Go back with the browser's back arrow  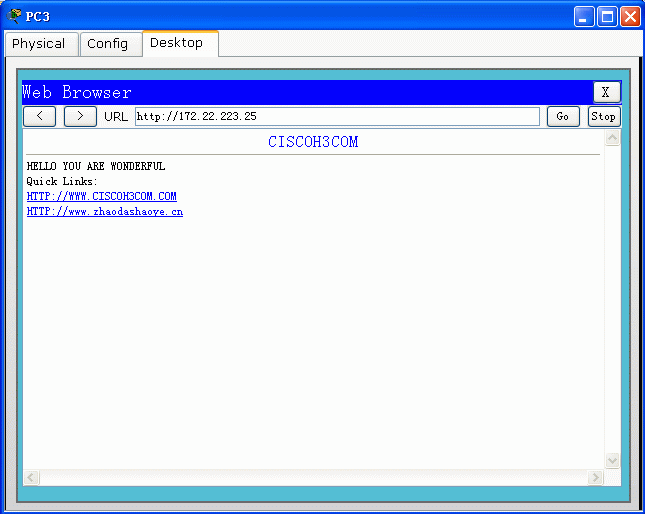[x=39, y=116]
